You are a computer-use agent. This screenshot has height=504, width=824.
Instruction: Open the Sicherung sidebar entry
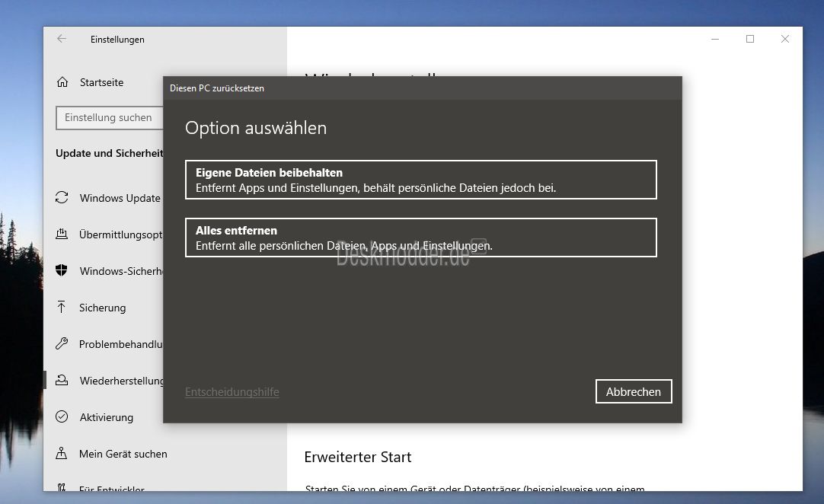103,308
